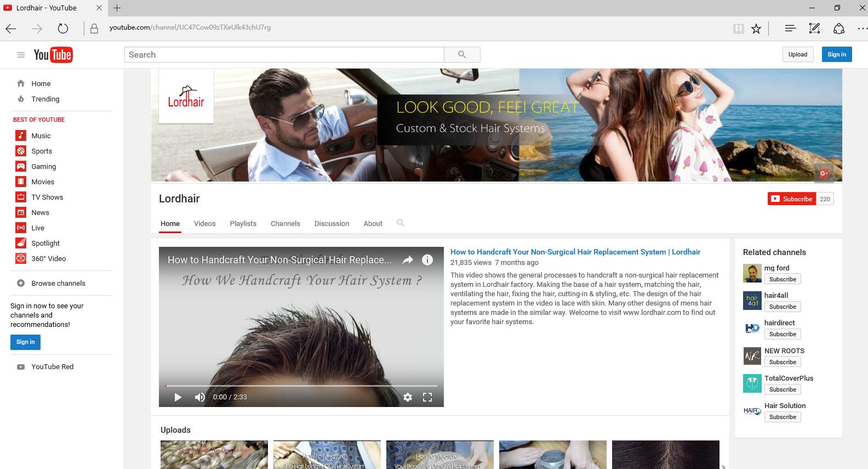Open the Spotlight category
This screenshot has height=469, width=868.
coord(45,243)
